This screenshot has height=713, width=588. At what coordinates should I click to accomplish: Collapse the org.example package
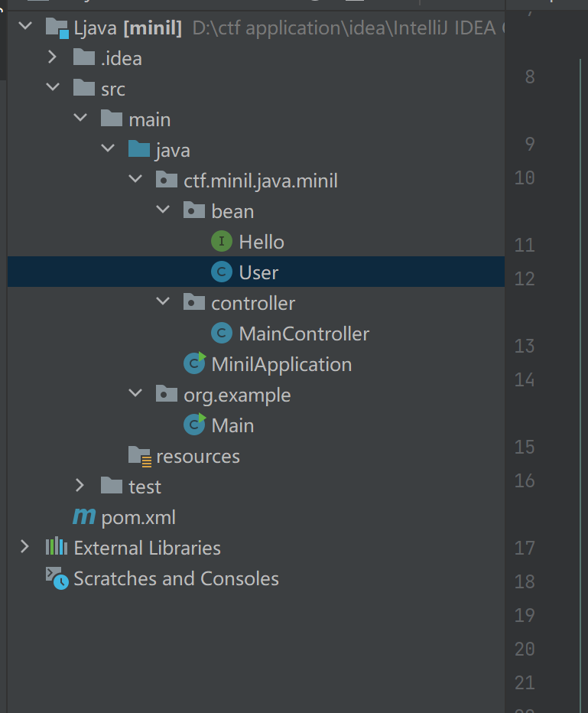point(135,395)
